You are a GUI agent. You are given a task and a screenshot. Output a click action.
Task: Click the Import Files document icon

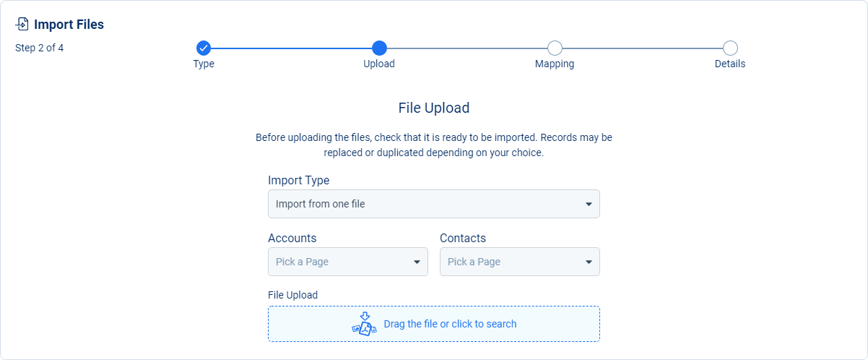point(22,25)
